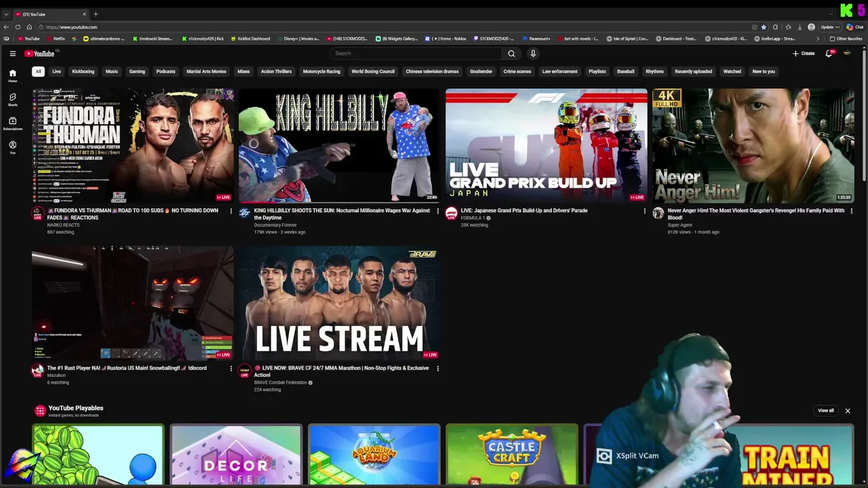Open the notifications bell
The height and width of the screenshot is (488, 868).
pos(829,54)
